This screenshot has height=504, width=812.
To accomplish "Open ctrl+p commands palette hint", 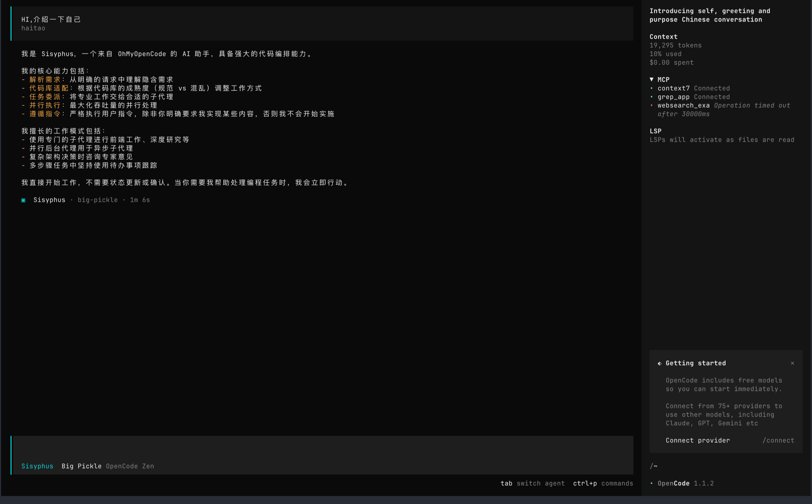I will [x=603, y=483].
